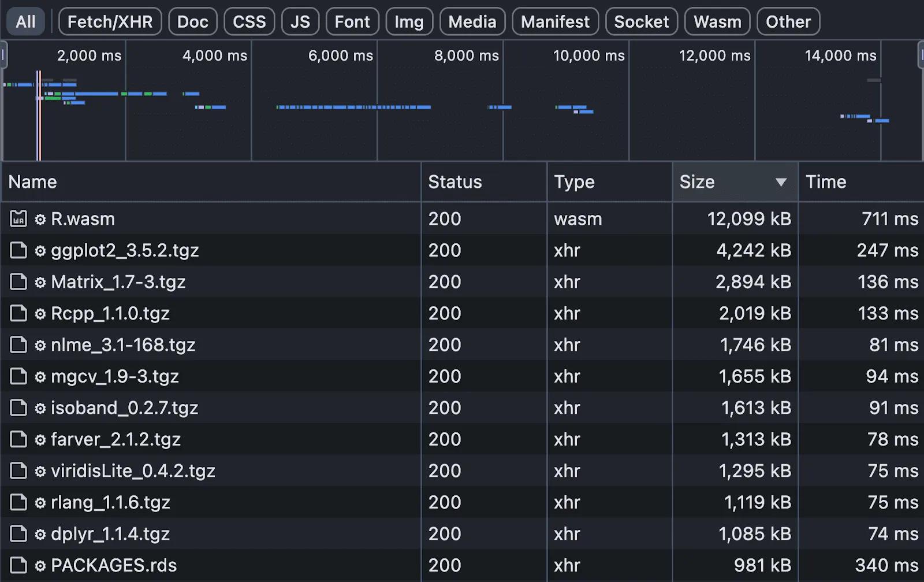Sort requests by the Time column header
This screenshot has height=582, width=924.
(826, 182)
